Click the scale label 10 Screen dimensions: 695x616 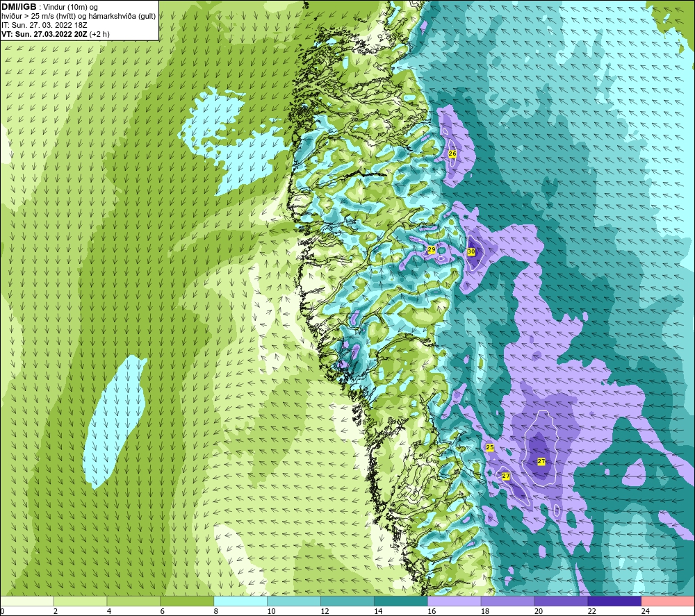(x=271, y=611)
